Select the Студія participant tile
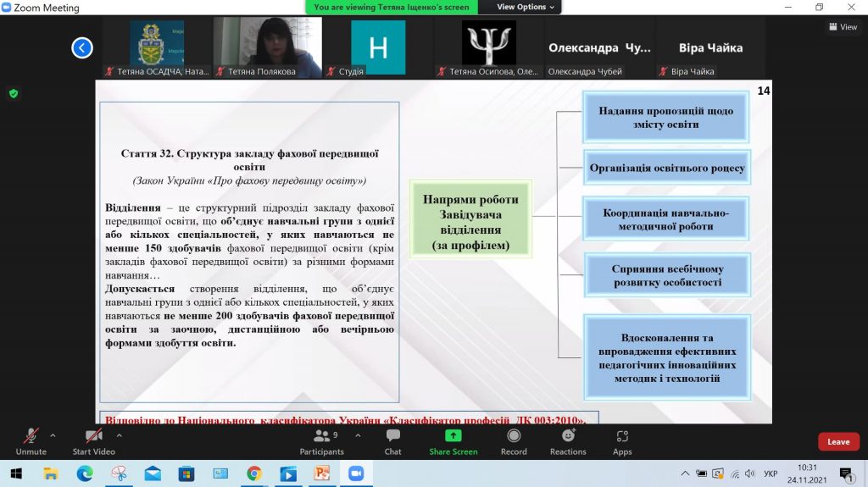 click(378, 47)
